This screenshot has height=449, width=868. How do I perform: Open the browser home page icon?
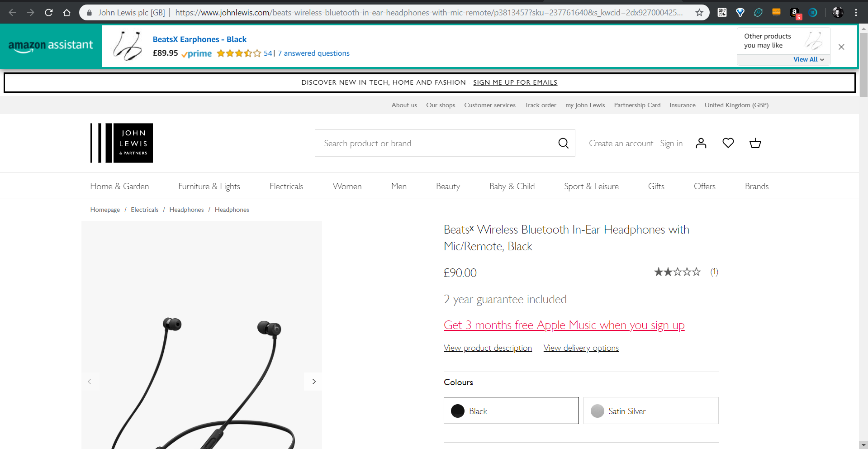pyautogui.click(x=67, y=13)
